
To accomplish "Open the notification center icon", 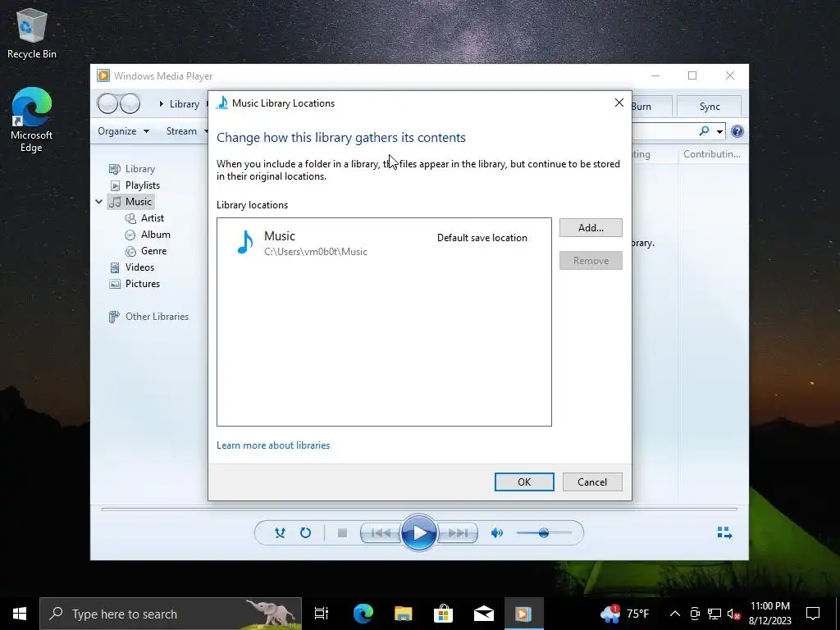I will click(x=813, y=614).
